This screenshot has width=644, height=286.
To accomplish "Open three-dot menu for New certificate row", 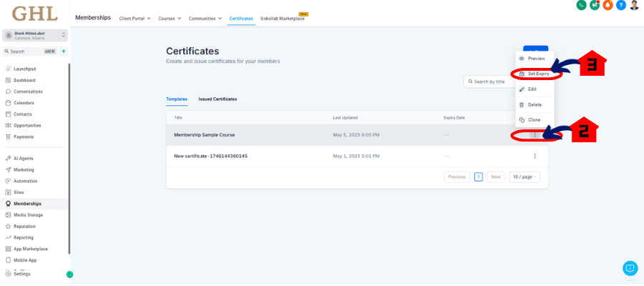I will (535, 156).
